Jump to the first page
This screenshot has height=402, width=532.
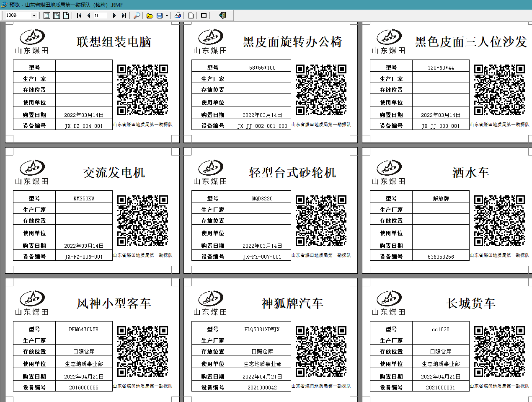tap(79, 16)
